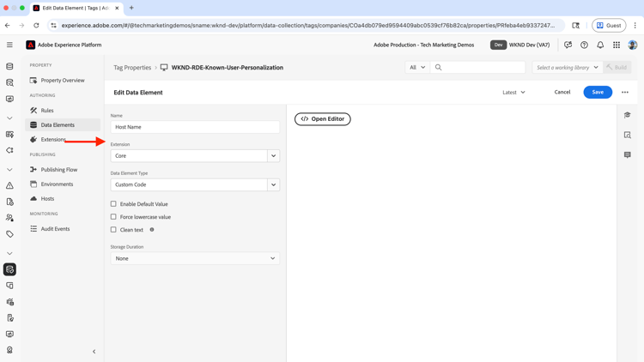This screenshot has height=362, width=644.
Task: Click the badge icon at bottom of left rail
Action: tap(9, 350)
